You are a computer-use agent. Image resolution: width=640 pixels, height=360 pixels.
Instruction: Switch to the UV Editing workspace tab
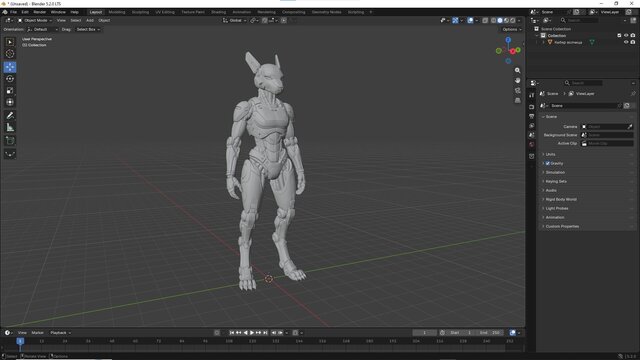tap(165, 12)
